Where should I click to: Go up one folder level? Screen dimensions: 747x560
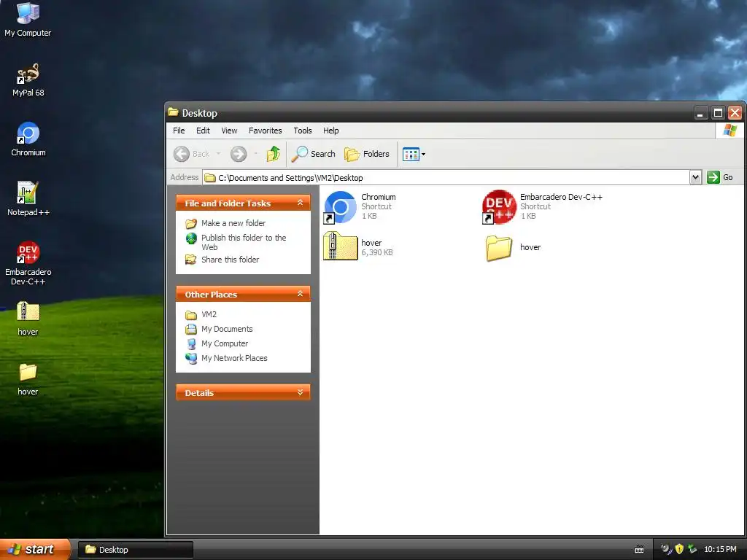click(274, 154)
